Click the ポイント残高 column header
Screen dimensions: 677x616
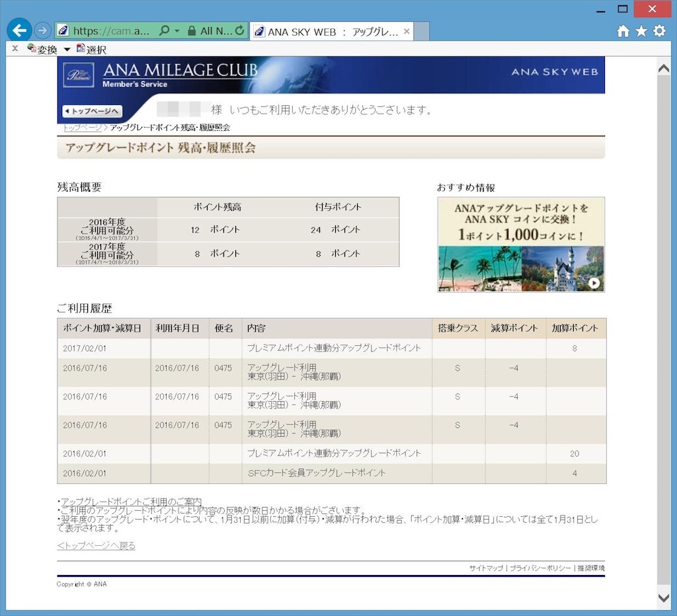click(217, 207)
